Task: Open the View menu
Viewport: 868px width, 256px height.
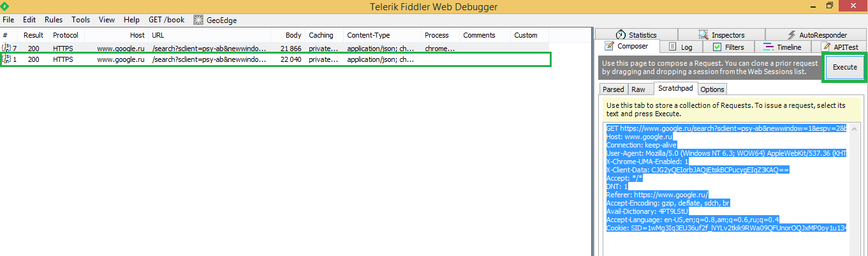Action: point(107,20)
